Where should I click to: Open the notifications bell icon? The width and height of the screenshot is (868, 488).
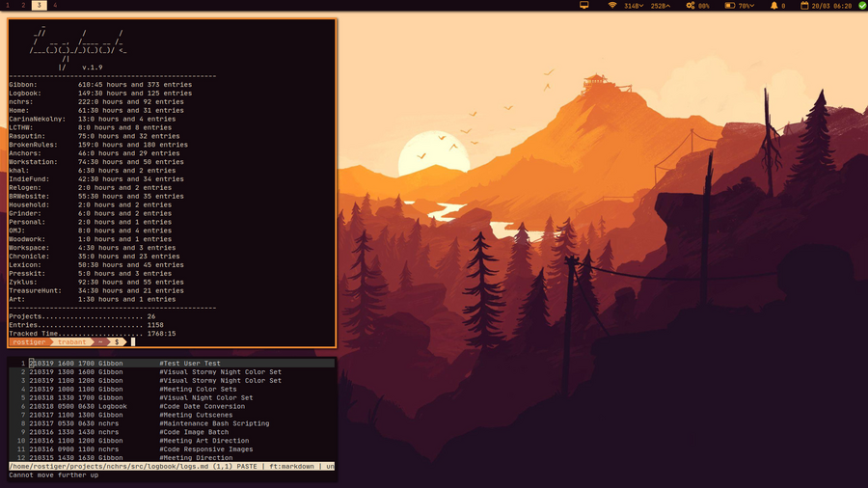click(x=773, y=6)
